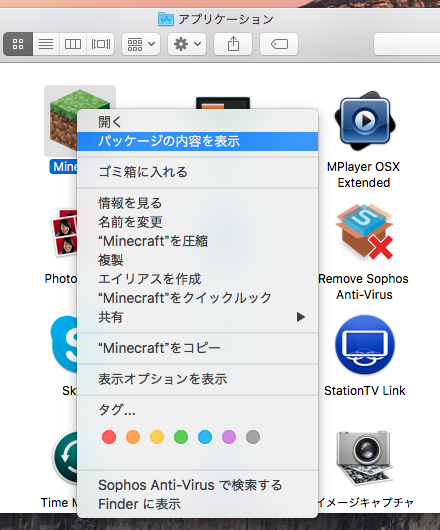Select the Skype app icon
The image size is (440, 530).
coord(64,344)
